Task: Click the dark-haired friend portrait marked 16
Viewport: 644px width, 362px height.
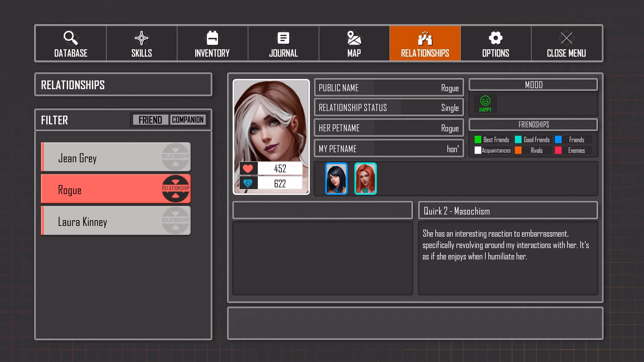Action: tap(336, 179)
